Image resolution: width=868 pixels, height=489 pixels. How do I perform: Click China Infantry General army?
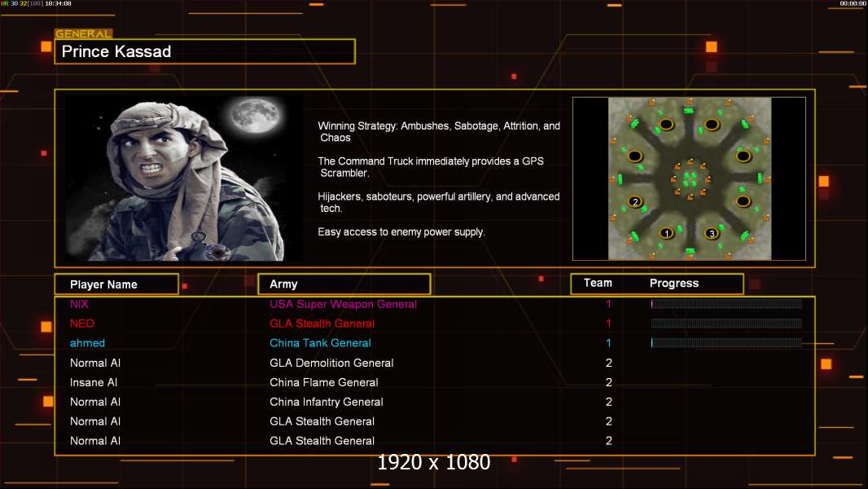326,402
